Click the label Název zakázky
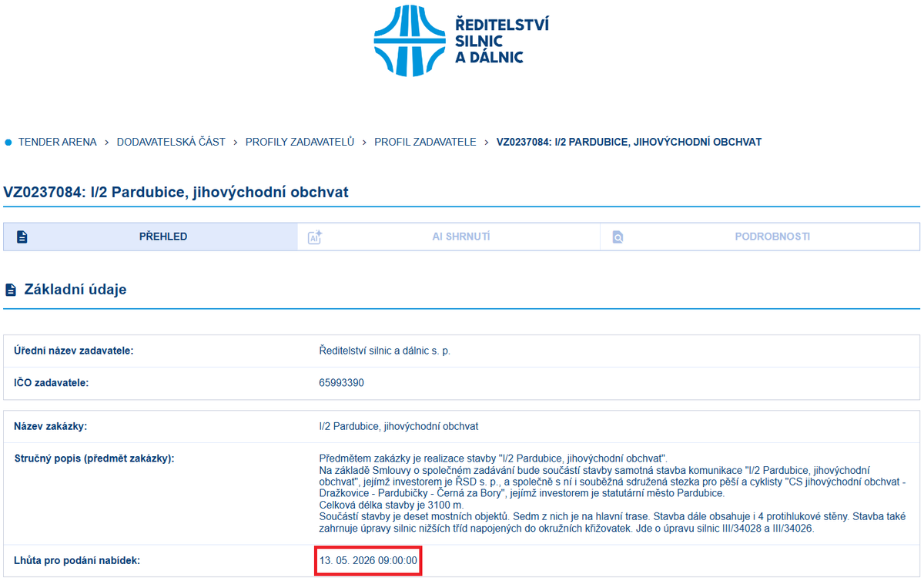The image size is (924, 581). 51,426
